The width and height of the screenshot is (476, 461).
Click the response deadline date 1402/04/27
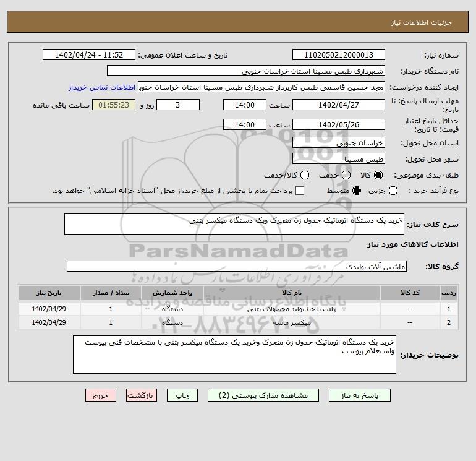tap(339, 105)
